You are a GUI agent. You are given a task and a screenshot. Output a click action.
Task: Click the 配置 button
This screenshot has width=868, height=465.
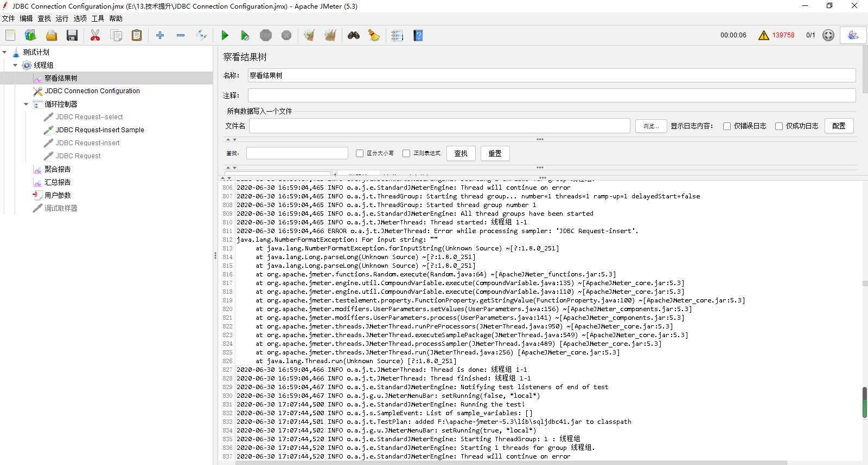(x=839, y=126)
